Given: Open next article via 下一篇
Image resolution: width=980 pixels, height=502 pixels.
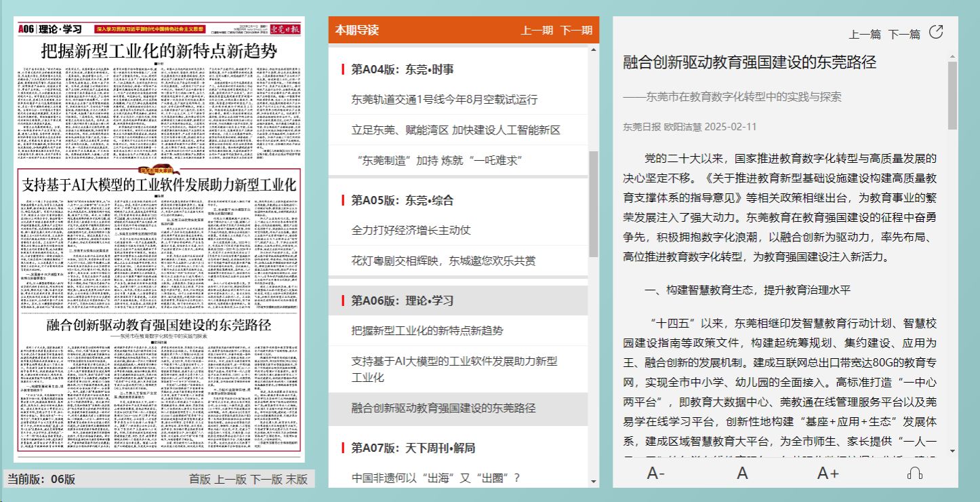Looking at the screenshot, I should point(904,34).
